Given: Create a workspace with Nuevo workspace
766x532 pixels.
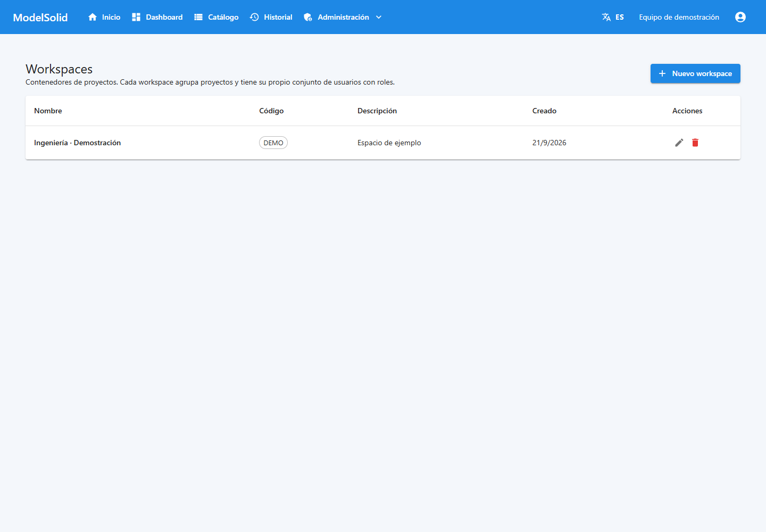Looking at the screenshot, I should pos(695,73).
